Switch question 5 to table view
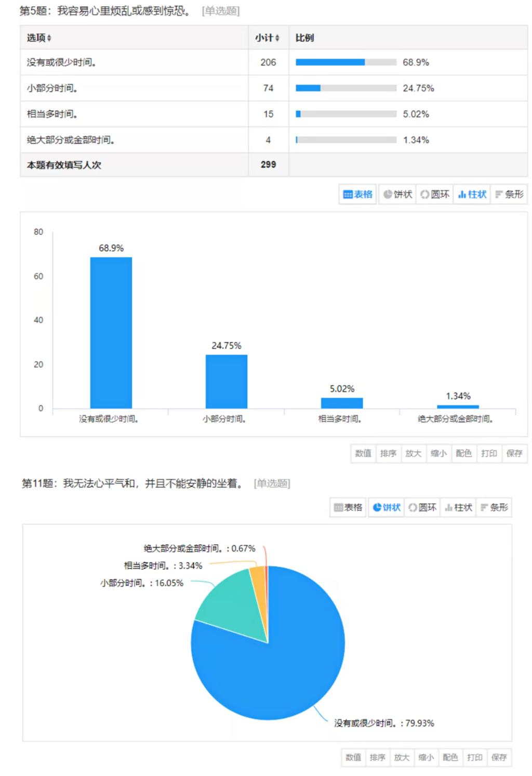The height and width of the screenshot is (776, 532). (x=358, y=194)
